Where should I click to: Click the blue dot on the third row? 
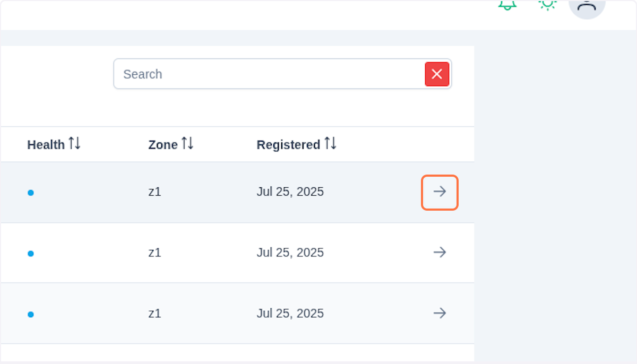click(31, 314)
